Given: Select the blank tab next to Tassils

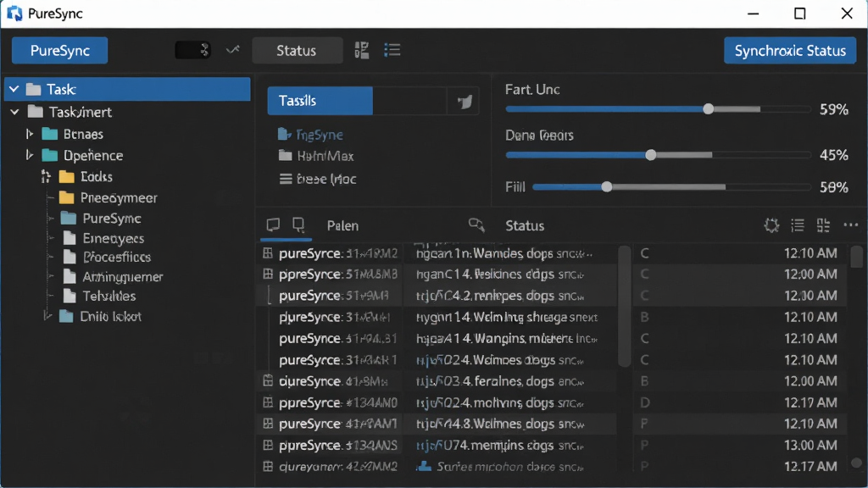Looking at the screenshot, I should coord(409,101).
